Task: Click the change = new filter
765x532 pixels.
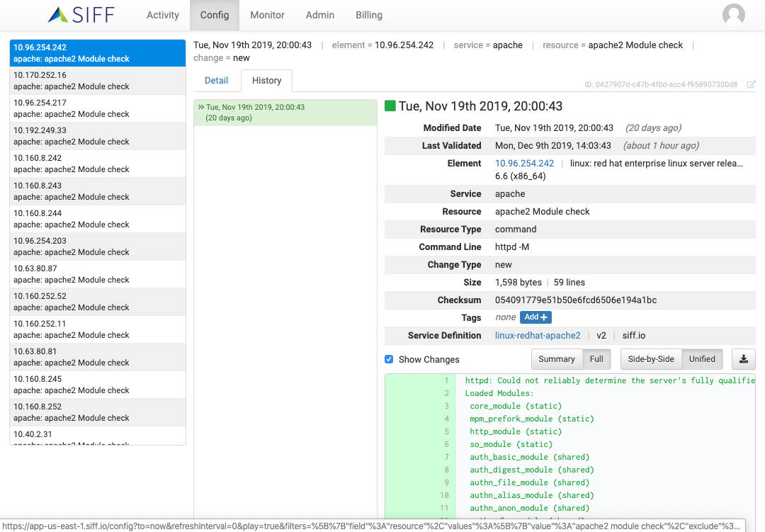Action: point(222,57)
